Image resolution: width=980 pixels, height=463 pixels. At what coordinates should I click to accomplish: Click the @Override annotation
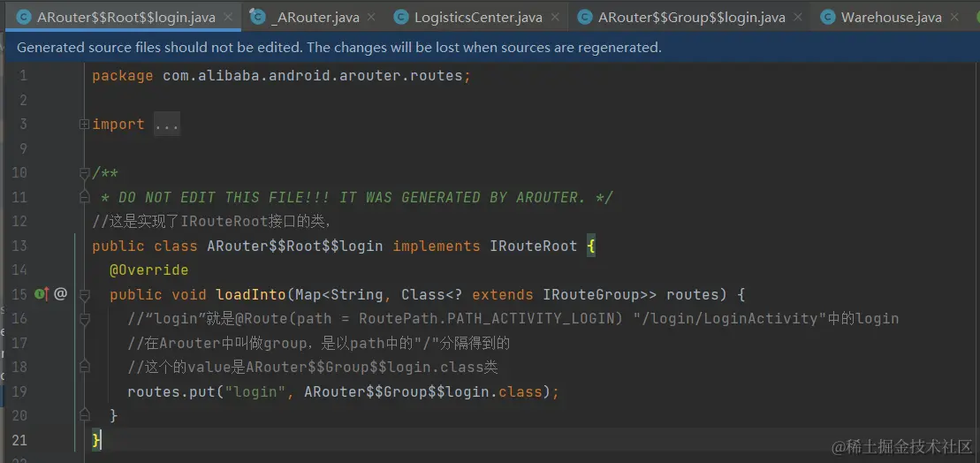(148, 269)
